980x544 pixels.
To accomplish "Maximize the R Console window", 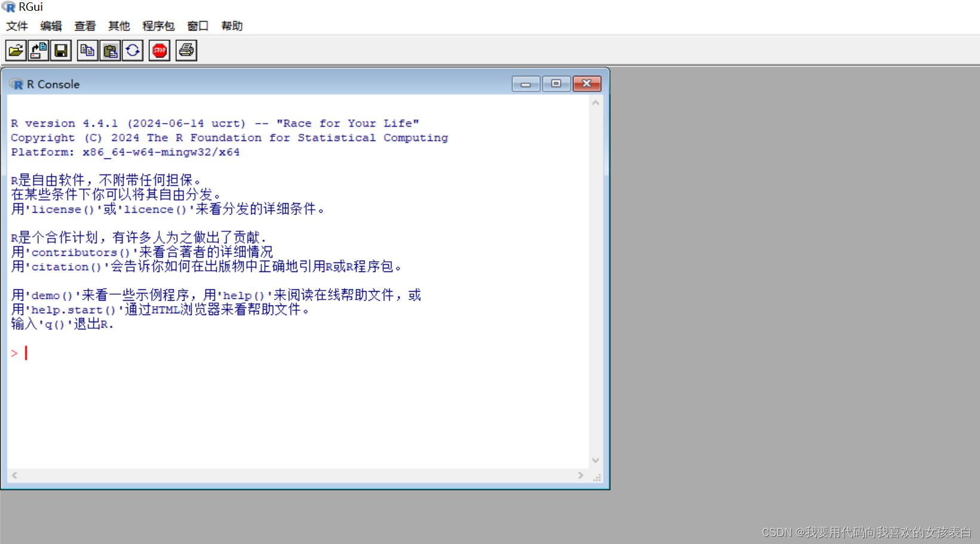I will coord(556,84).
